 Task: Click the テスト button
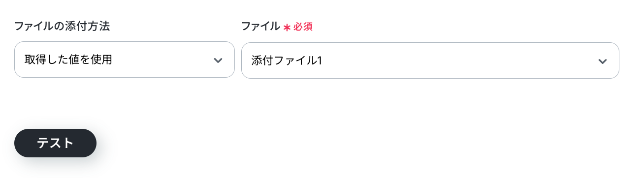[x=55, y=143]
